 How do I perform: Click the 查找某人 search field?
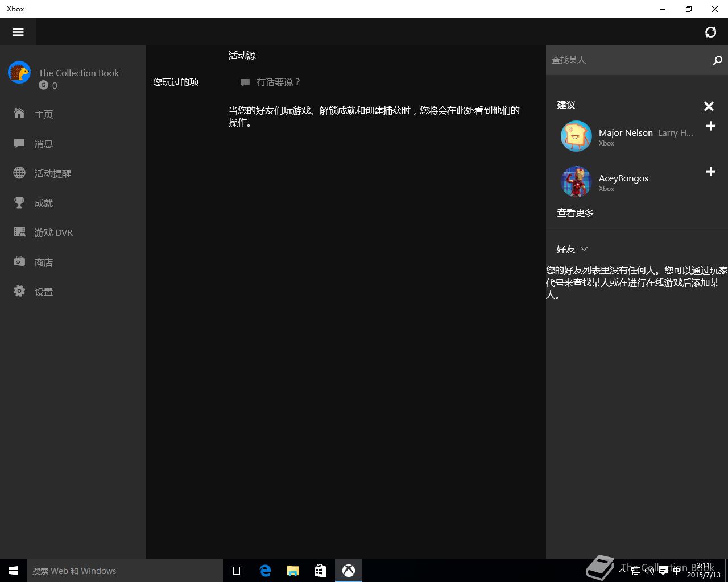626,60
